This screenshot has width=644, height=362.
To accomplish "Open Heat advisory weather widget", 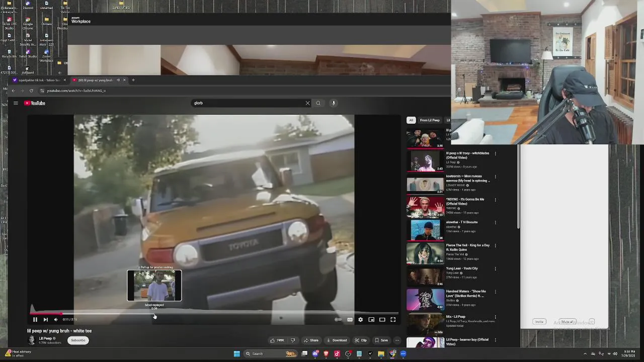I will 18,353.
